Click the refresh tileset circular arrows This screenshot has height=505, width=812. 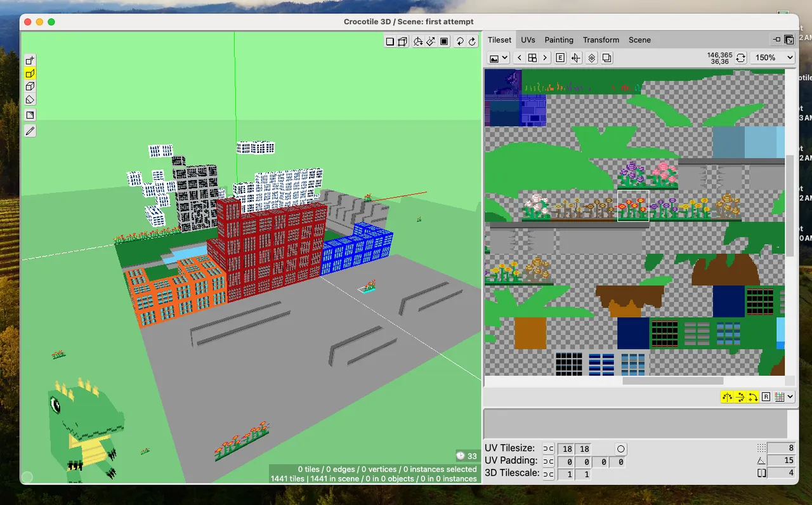tap(740, 58)
